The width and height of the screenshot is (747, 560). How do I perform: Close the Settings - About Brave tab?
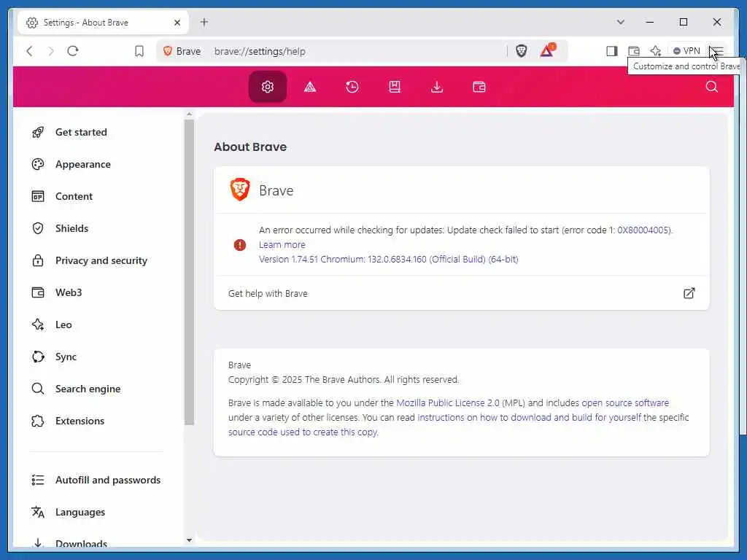[177, 23]
